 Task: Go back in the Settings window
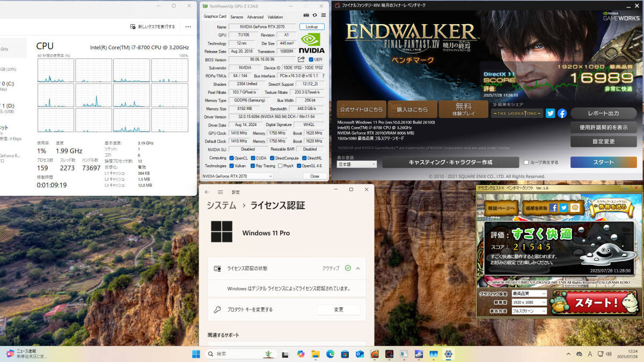(207, 192)
